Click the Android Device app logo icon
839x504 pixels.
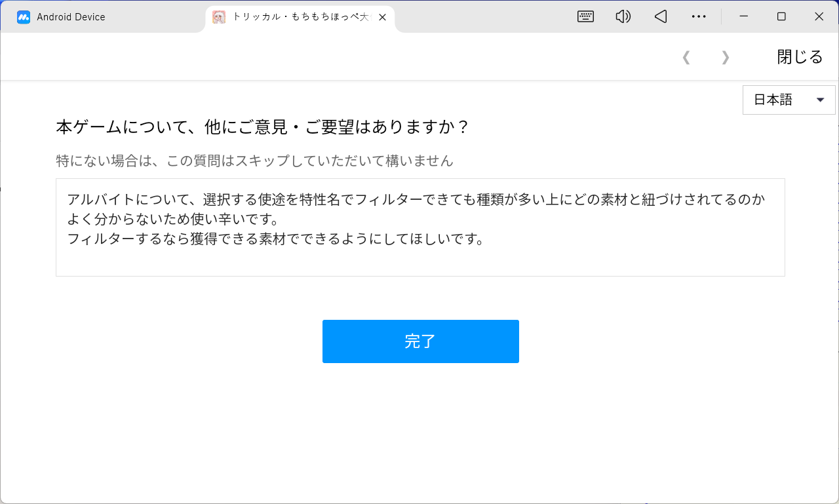pyautogui.click(x=24, y=17)
